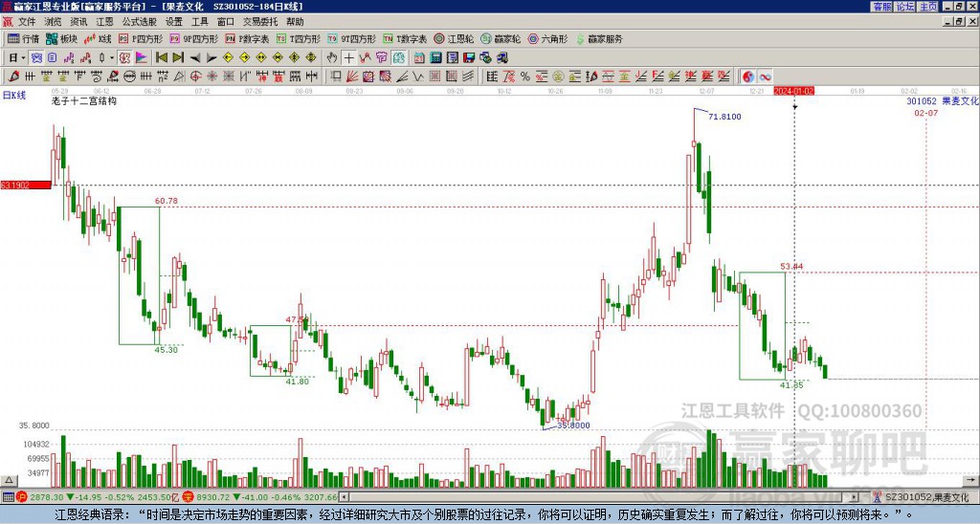Click the 权 adjustment icon
This screenshot has width=980, height=524.
pos(124,58)
